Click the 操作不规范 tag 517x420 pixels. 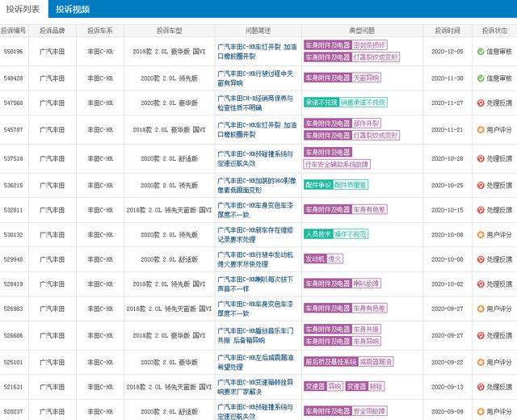pyautogui.click(x=350, y=234)
